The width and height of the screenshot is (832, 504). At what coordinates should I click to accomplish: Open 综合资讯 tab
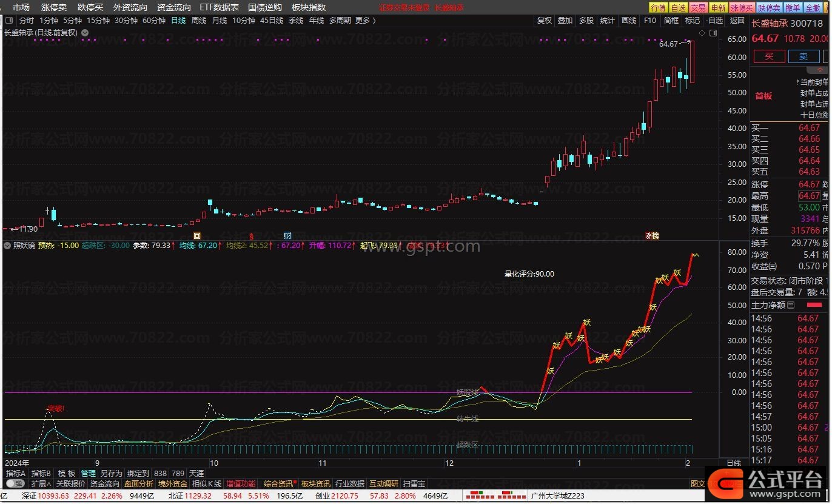tap(279, 484)
